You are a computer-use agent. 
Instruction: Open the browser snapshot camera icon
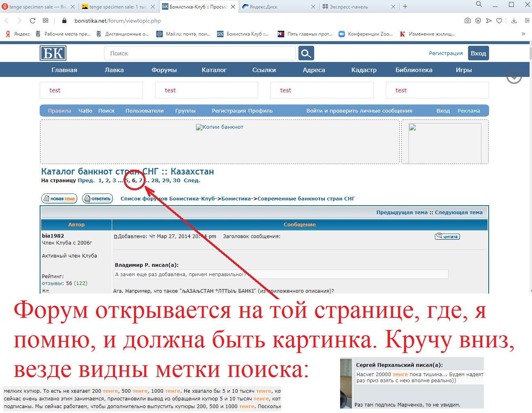point(468,21)
